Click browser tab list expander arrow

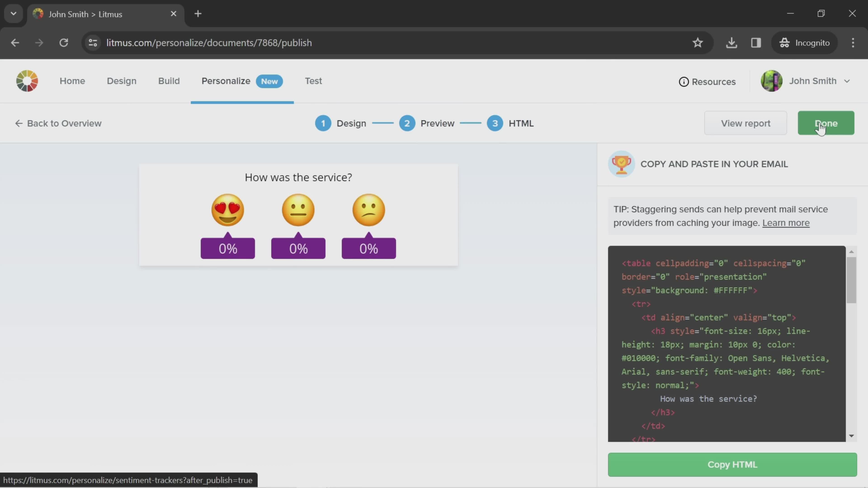coord(13,13)
